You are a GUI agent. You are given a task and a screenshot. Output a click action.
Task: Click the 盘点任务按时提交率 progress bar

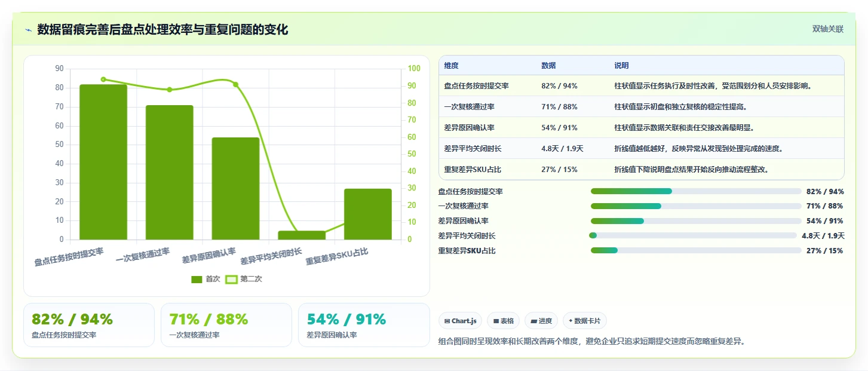point(696,191)
